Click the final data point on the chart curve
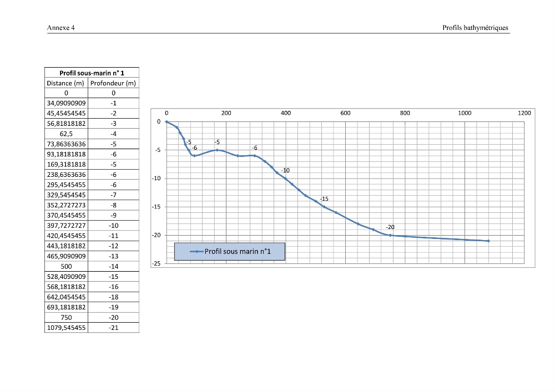This screenshot has width=555, height=392. pos(488,241)
